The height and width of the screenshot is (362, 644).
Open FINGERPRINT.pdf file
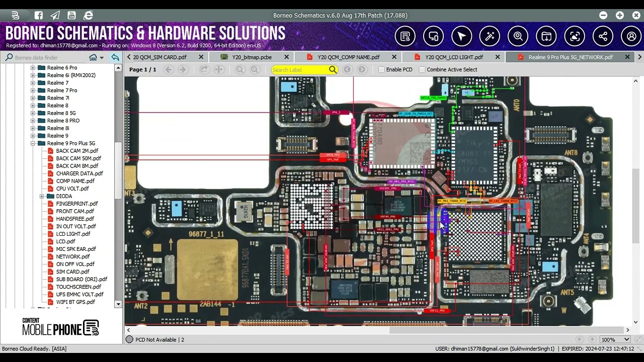[x=77, y=204]
